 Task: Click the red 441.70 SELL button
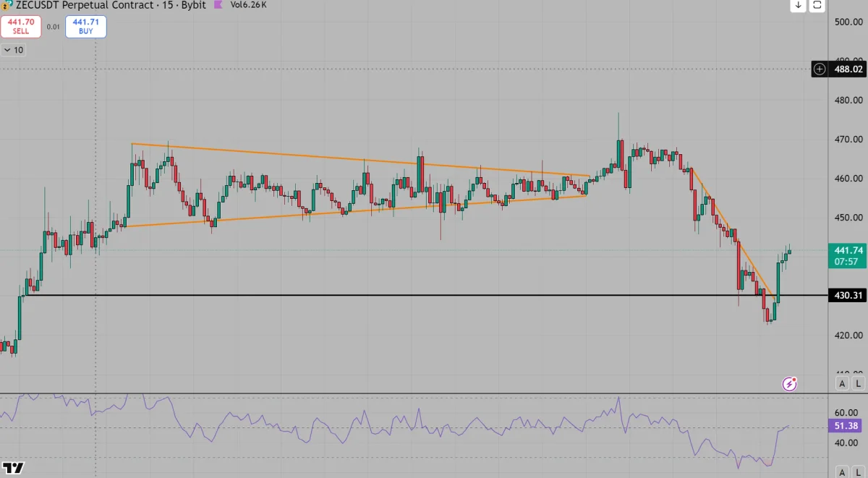point(21,27)
